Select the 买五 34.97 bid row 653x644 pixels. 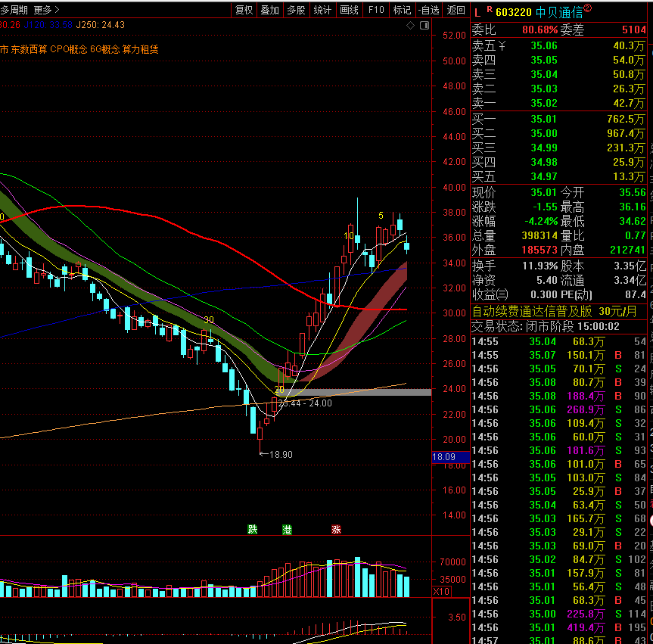pyautogui.click(x=558, y=176)
